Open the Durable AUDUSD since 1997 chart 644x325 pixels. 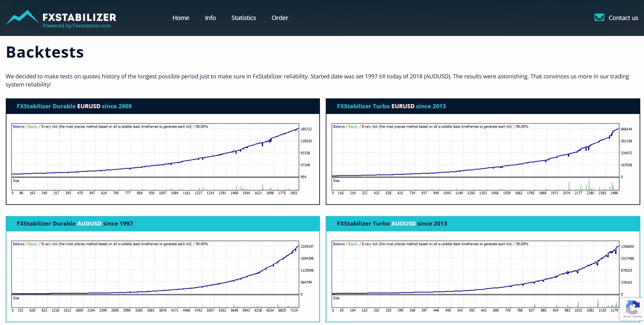tap(163, 276)
